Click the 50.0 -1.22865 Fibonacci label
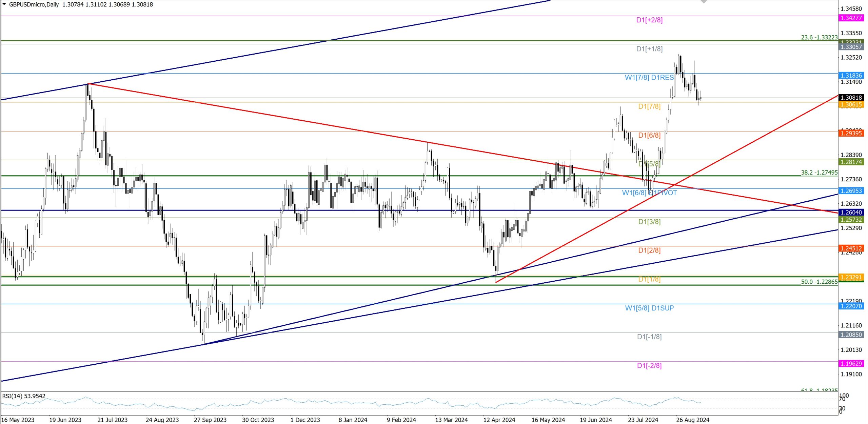Screen dimensions: 868x424 point(819,282)
